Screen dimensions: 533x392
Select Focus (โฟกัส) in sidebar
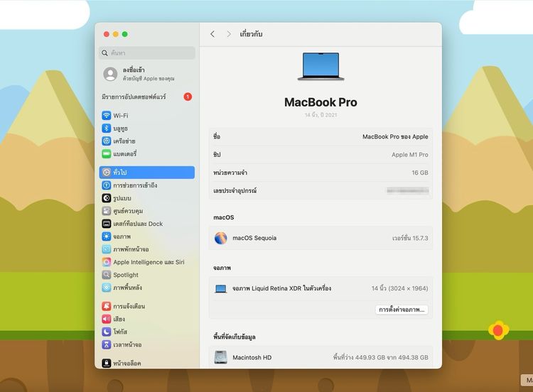(119, 332)
